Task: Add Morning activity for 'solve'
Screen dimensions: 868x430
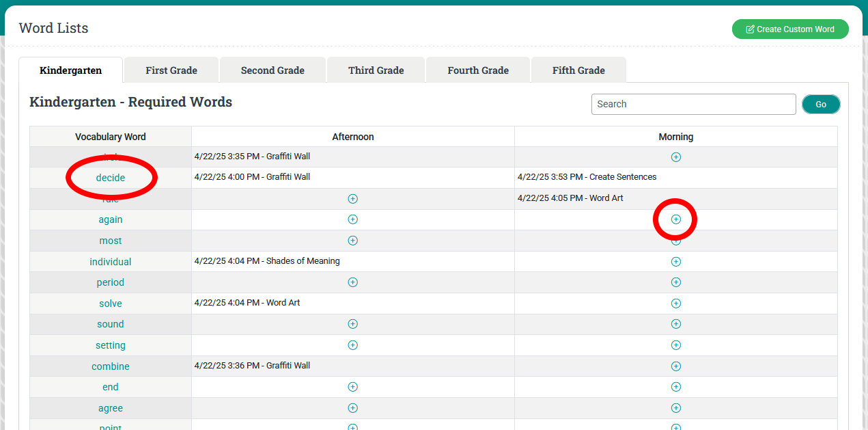Action: click(x=675, y=303)
